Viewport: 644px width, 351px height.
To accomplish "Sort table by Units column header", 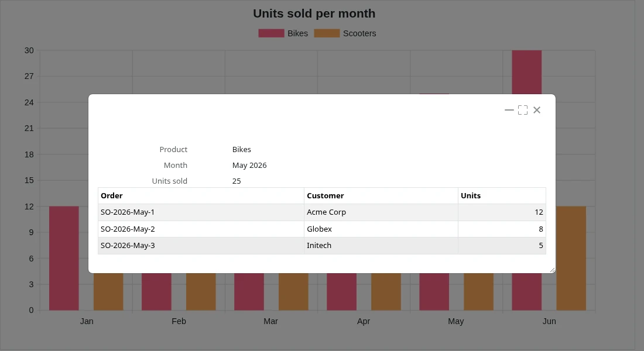I will point(502,196).
